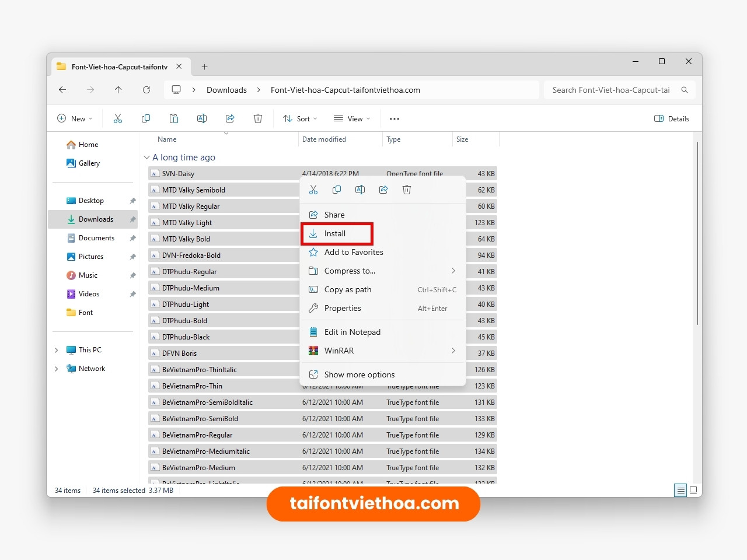Click the Delete trash icon in the toolbar
This screenshot has height=560, width=747.
click(258, 118)
